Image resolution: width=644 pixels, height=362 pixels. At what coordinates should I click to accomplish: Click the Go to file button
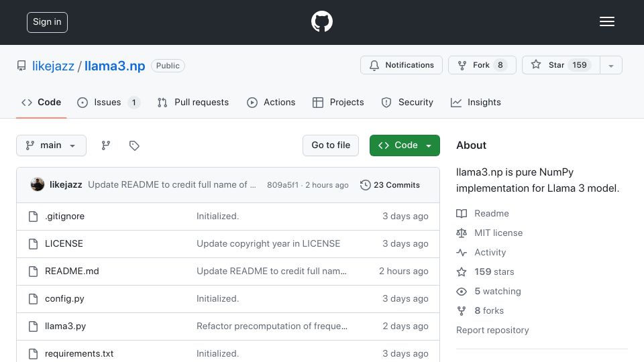(331, 145)
